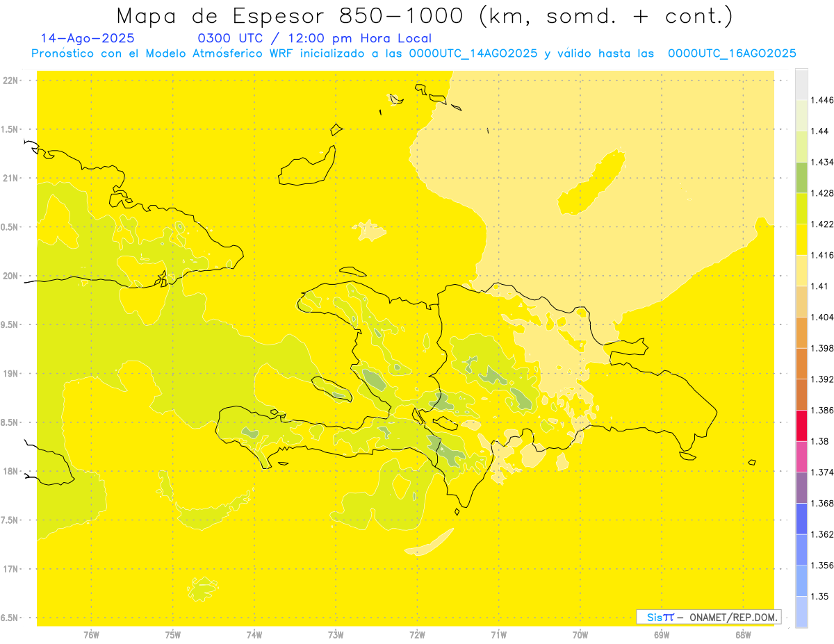Click the tan 1.404–1.41 legend swatch
Image resolution: width=834 pixels, height=644 pixels.
pyautogui.click(x=801, y=301)
